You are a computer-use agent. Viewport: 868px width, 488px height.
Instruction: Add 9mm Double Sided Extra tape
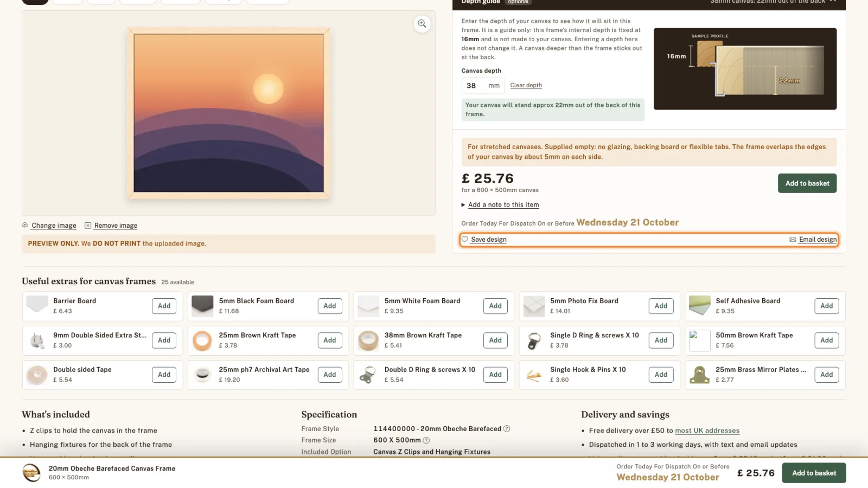tap(164, 340)
